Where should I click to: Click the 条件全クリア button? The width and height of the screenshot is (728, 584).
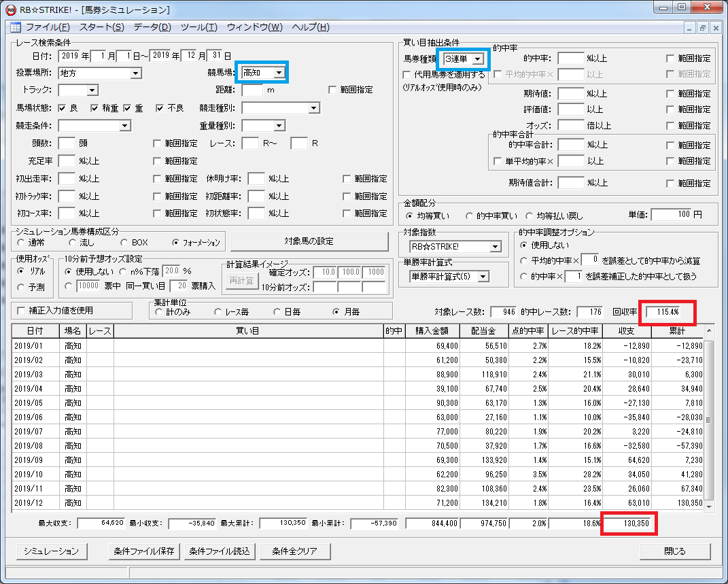pos(295,551)
